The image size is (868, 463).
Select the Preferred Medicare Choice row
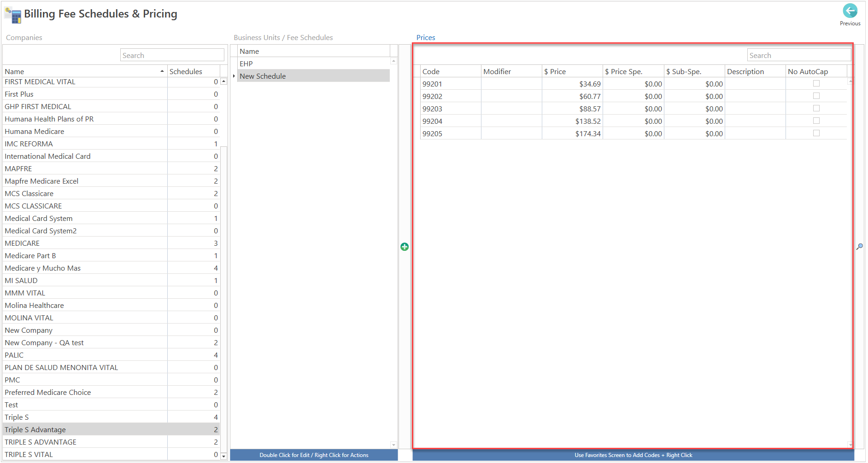pyautogui.click(x=111, y=392)
